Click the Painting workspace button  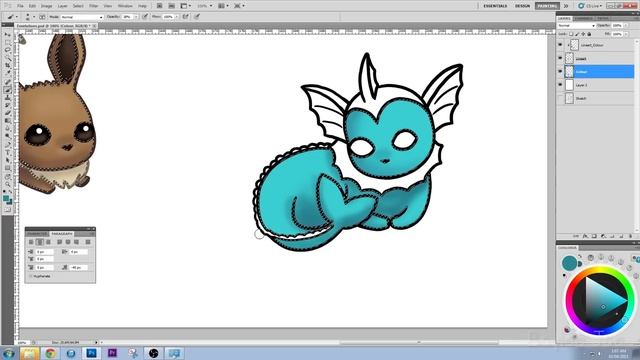point(547,6)
